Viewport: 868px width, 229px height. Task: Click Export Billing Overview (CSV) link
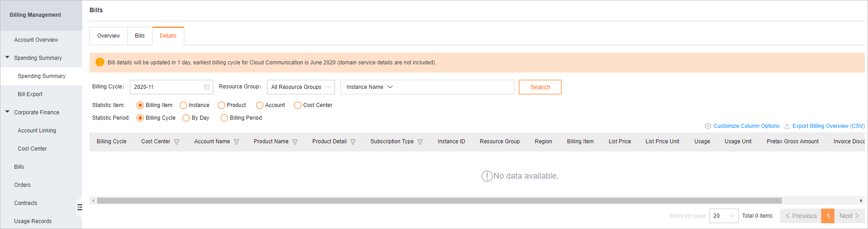(829, 126)
